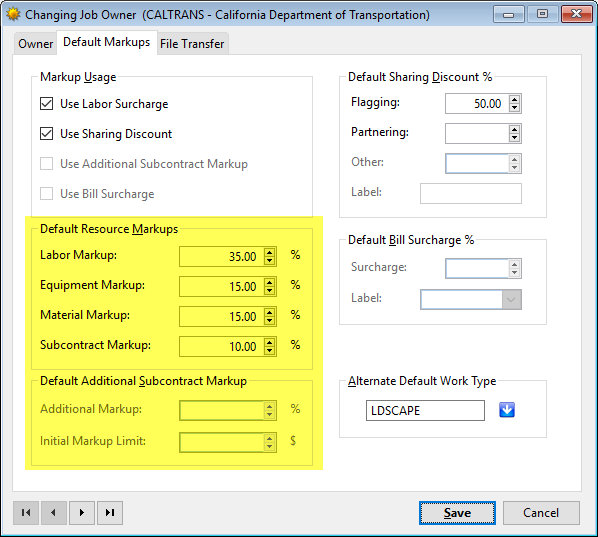Toggle Use Labor Surcharge checkbox
The image size is (598, 537).
47,103
